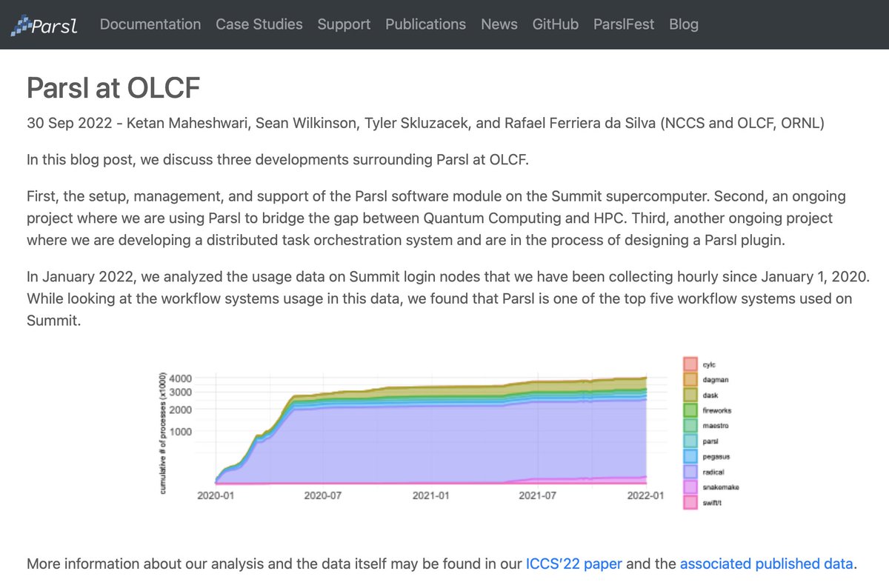This screenshot has width=889, height=588.
Task: Click the '2020-07' x-axis label
Action: coord(323,495)
